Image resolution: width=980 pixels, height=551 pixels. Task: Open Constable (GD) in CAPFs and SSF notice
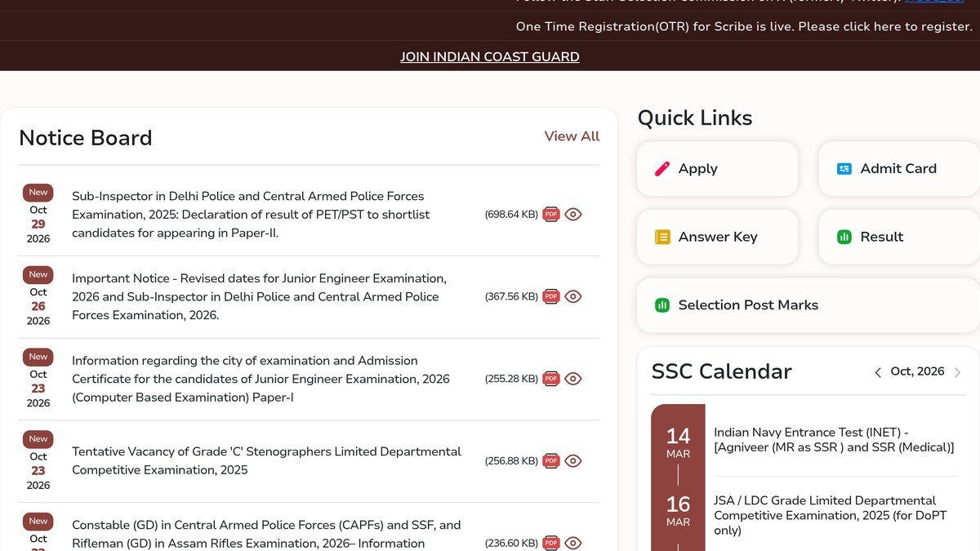tap(266, 534)
